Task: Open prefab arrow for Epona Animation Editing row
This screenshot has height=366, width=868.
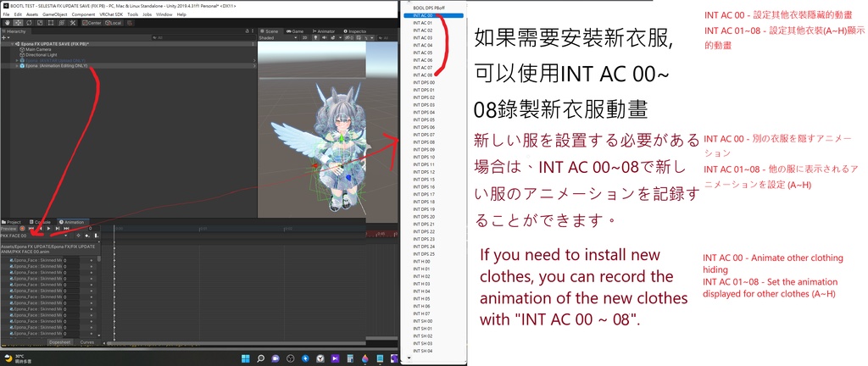Action: (254, 66)
